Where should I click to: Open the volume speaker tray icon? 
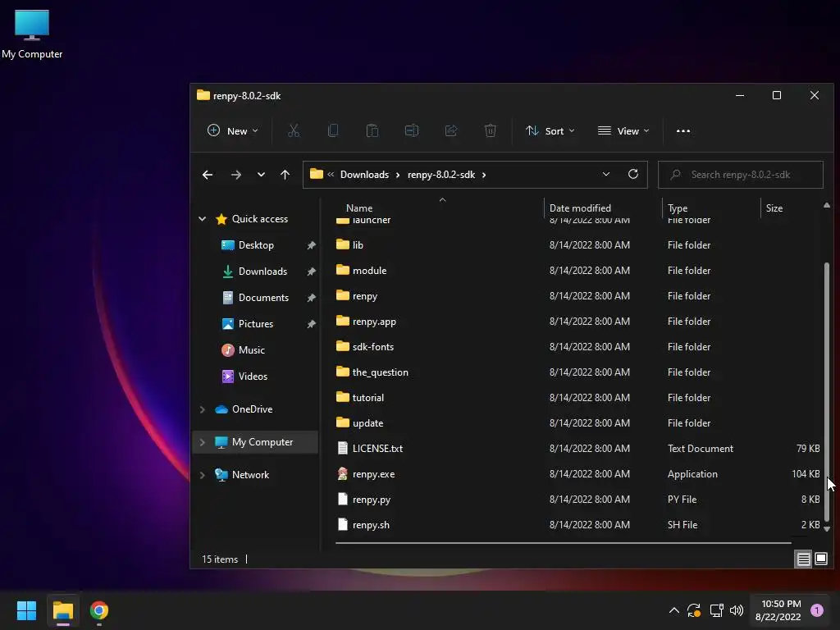click(737, 610)
